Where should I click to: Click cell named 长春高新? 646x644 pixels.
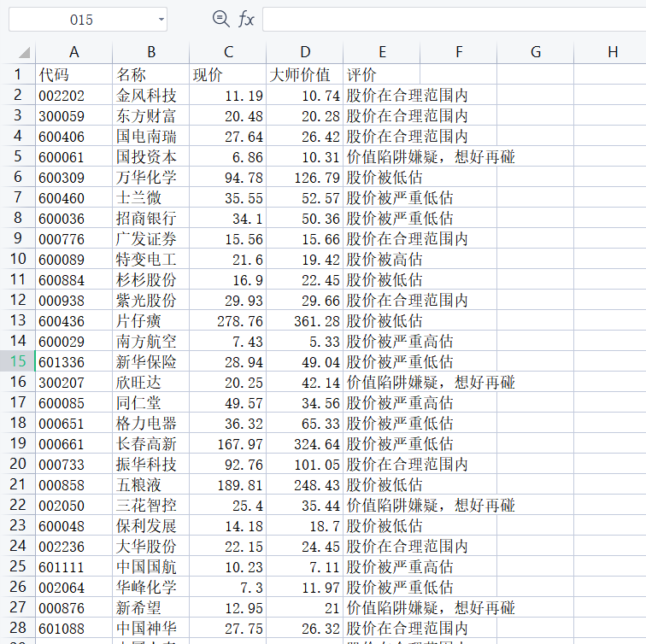150,443
